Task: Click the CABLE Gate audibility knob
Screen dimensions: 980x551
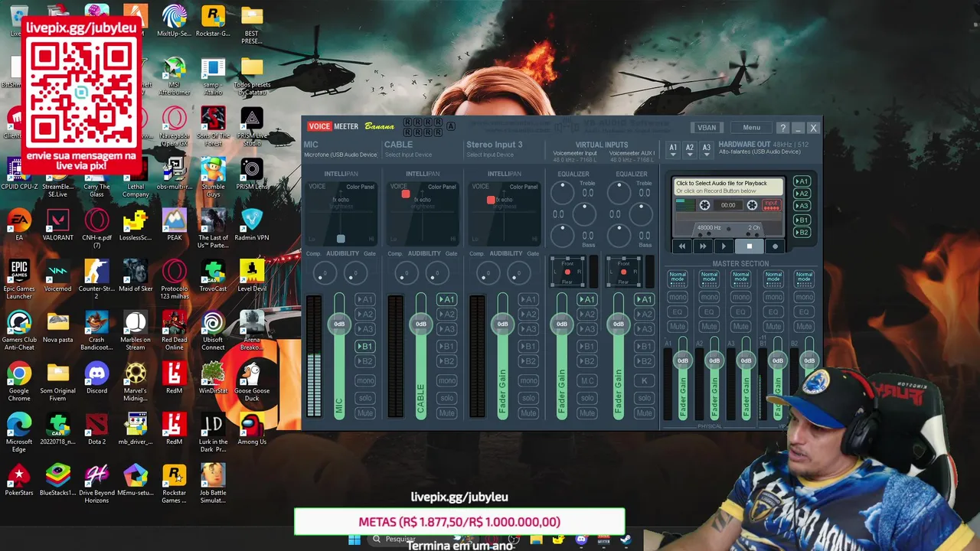Action: pyautogui.click(x=437, y=272)
